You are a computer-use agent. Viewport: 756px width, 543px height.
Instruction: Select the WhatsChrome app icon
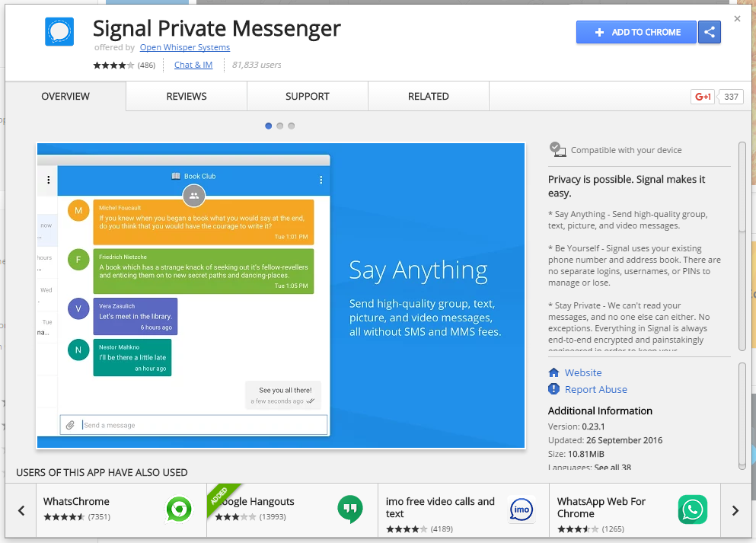pos(178,509)
